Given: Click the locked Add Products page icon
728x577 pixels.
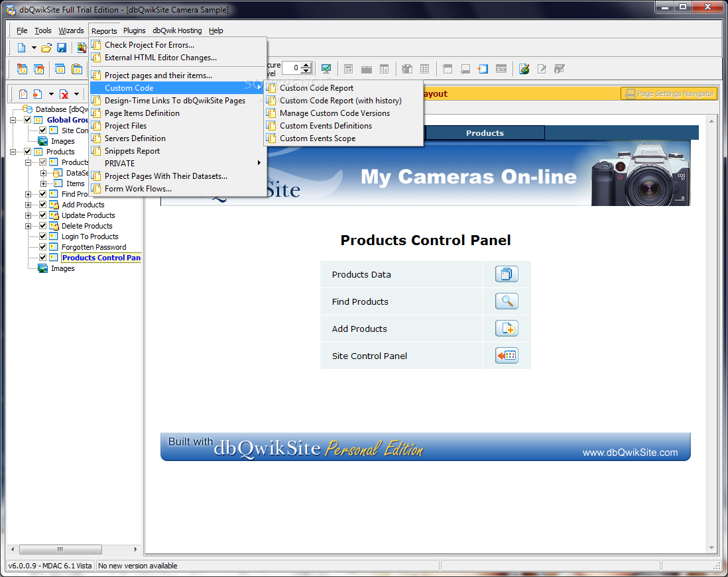Looking at the screenshot, I should (54, 205).
